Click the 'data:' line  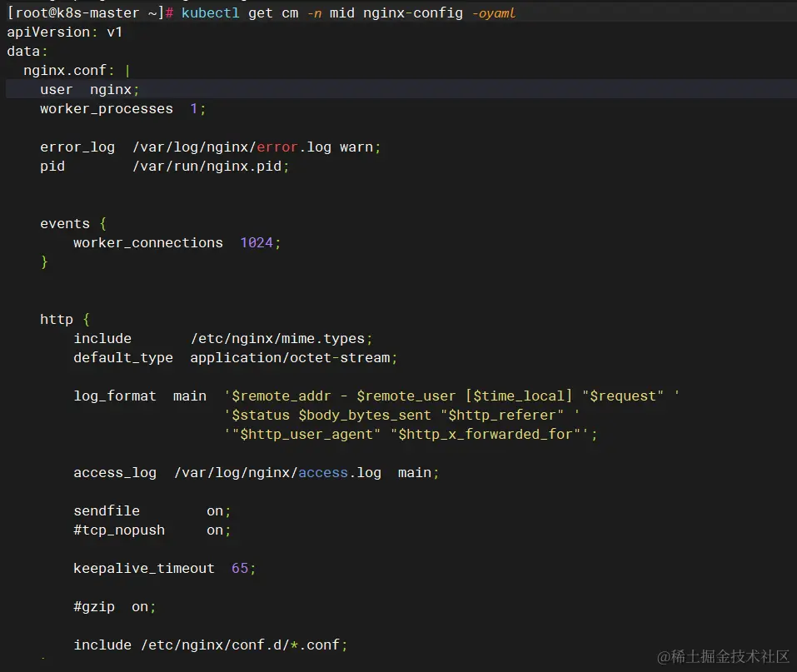[27, 52]
